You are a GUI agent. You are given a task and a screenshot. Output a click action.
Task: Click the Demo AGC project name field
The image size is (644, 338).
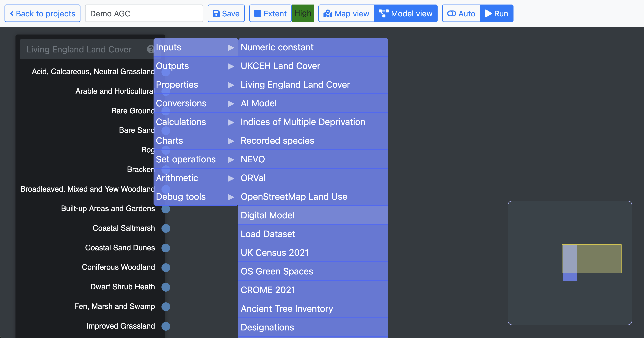[x=144, y=13]
